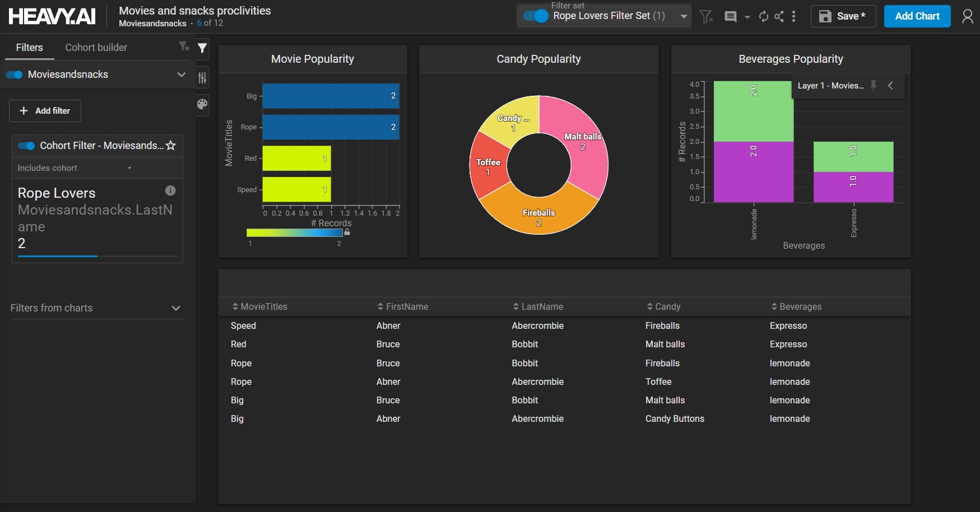Star the Cohort Filter as favorite

(x=171, y=146)
